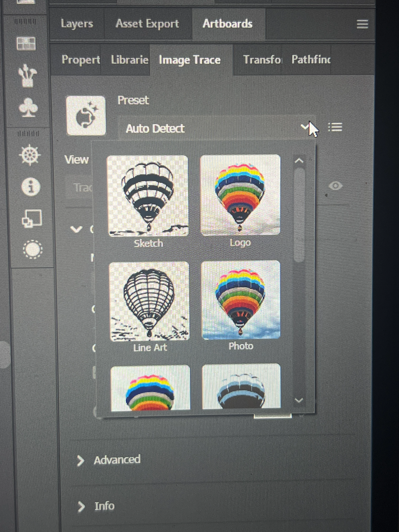The height and width of the screenshot is (532, 399).
Task: Switch to the Layers tab
Action: 77,24
